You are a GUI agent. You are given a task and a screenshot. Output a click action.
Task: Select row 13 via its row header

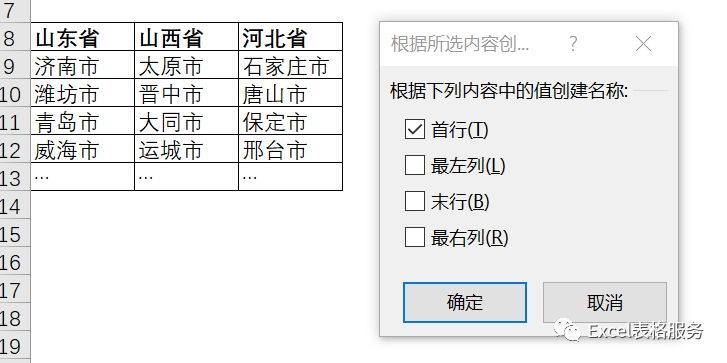[x=15, y=177]
